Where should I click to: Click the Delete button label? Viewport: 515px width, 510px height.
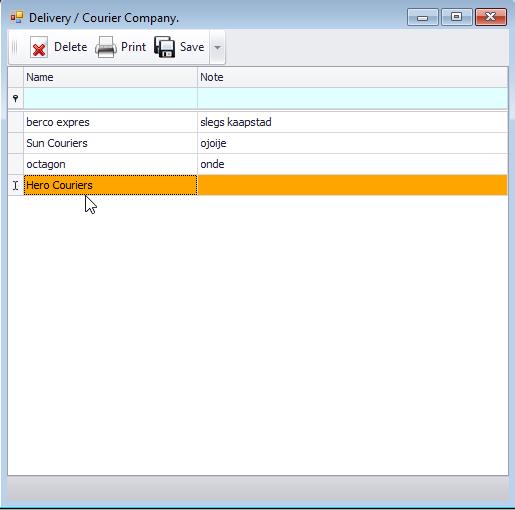pos(71,47)
